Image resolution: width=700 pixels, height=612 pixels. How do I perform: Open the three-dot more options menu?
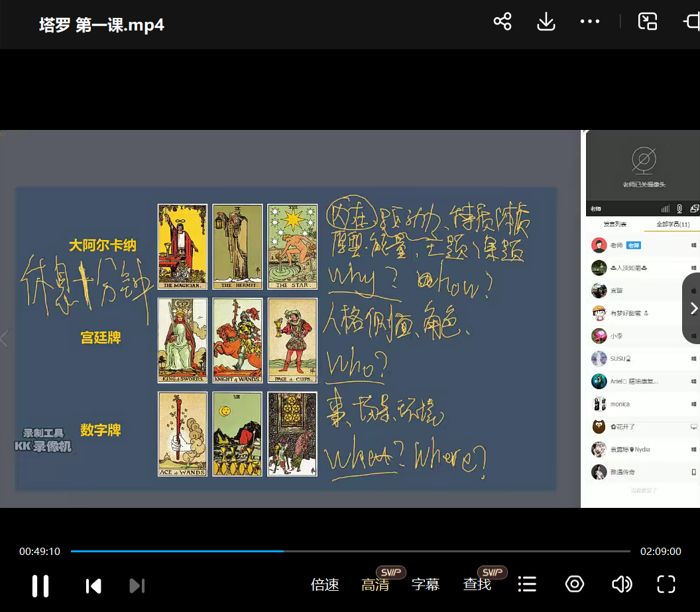click(x=590, y=21)
